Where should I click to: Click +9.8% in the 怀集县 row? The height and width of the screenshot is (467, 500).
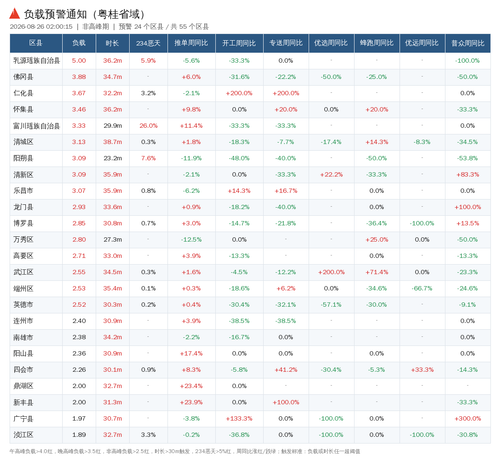pos(191,110)
